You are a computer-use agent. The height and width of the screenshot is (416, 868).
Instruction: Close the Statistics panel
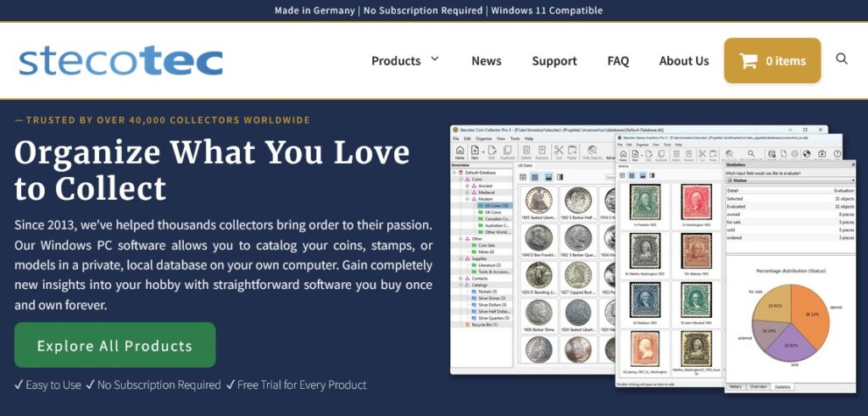[x=853, y=164]
